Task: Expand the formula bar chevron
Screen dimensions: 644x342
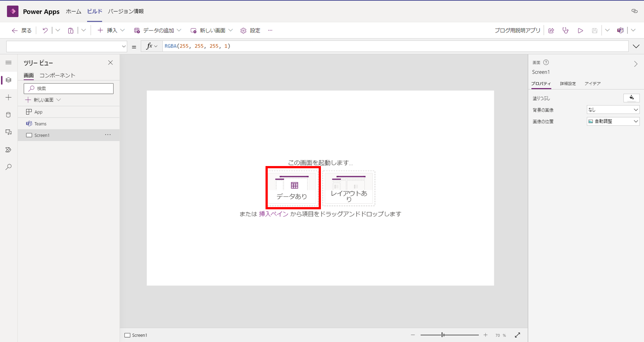Action: (x=636, y=46)
